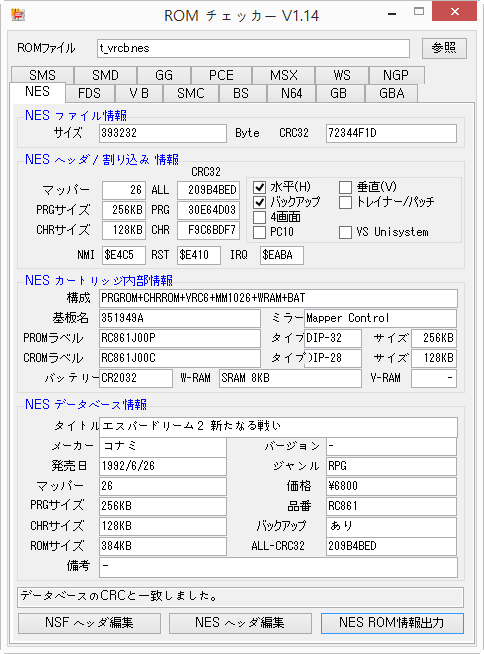Click the 品番 field RC861

click(391, 506)
